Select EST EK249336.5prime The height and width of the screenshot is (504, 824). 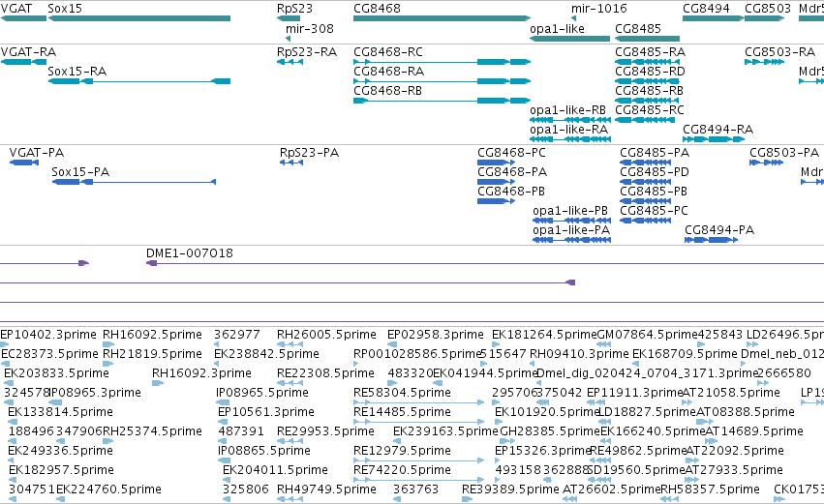(60, 452)
